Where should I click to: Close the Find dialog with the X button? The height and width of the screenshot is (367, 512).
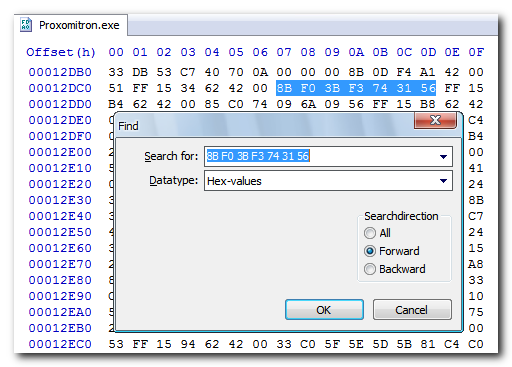(x=435, y=120)
